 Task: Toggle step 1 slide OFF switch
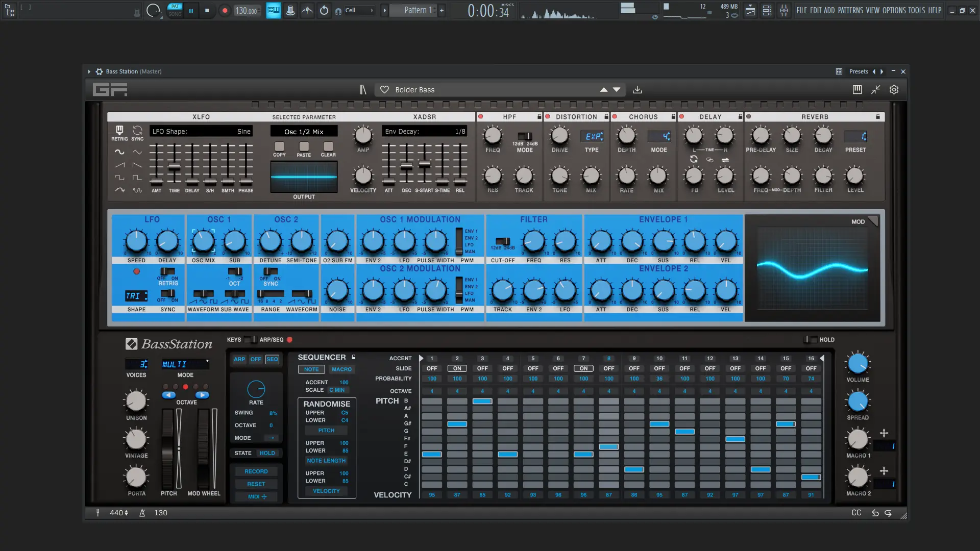[x=432, y=368]
